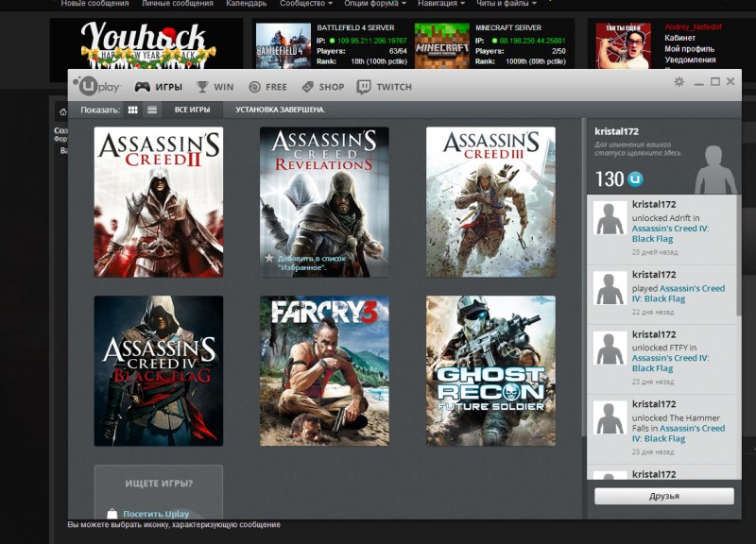Click the ИЩЕТЕ ИГРЫ? panel heading
756x544 pixels.
pyautogui.click(x=159, y=484)
